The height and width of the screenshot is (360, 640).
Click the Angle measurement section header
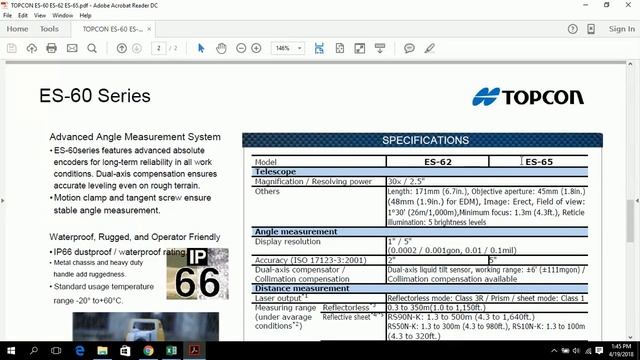pos(420,232)
